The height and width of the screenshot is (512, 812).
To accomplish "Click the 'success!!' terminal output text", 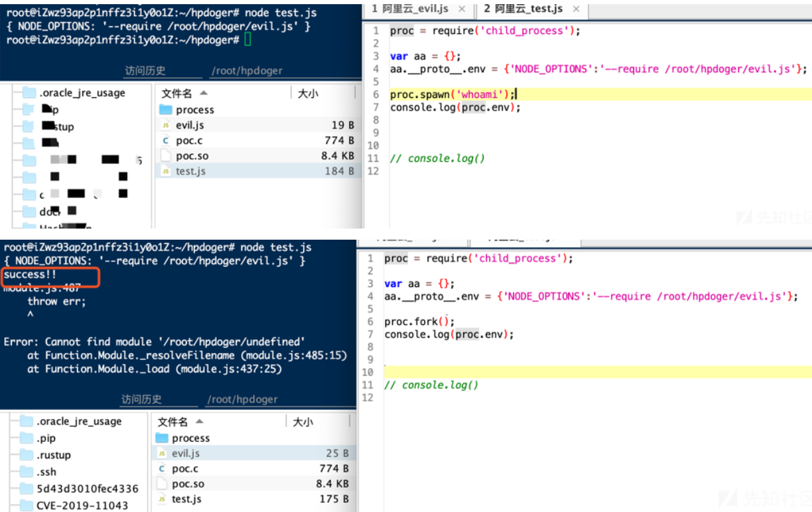I will coord(29,274).
